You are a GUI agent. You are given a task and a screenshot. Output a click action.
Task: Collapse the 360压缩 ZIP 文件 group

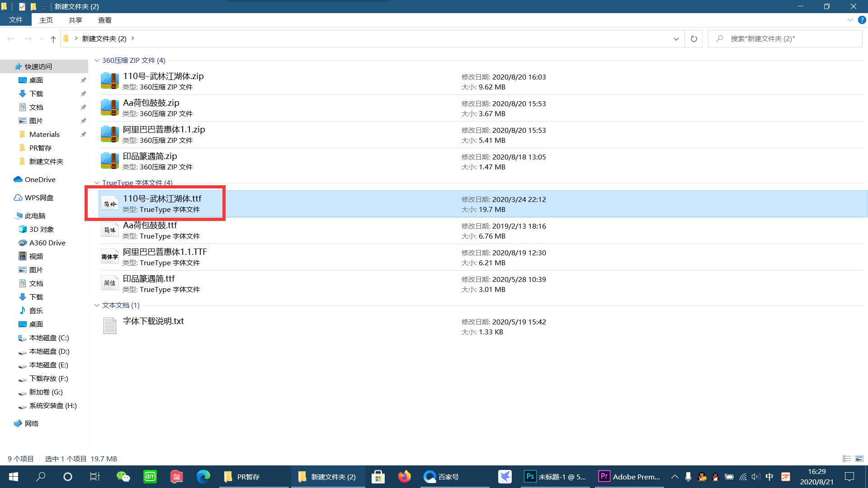[x=97, y=60]
